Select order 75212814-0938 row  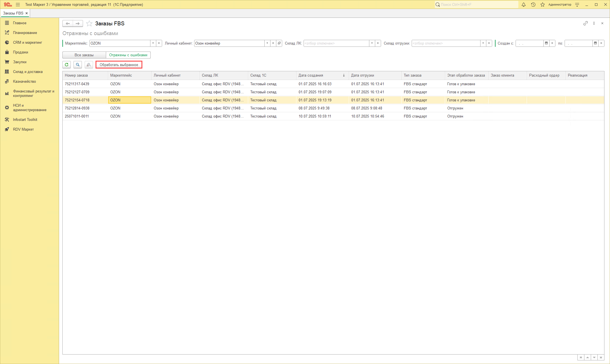pyautogui.click(x=333, y=108)
